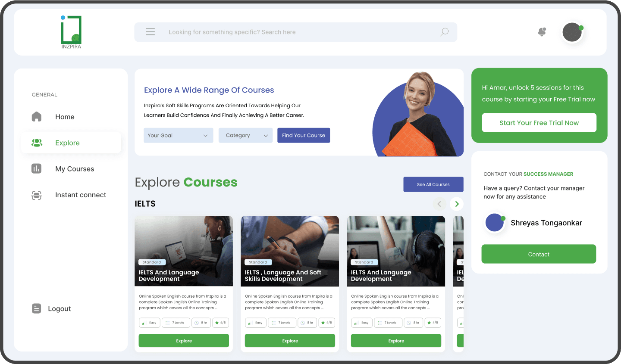Click Explore on IELTS, Language And Soft Skills card
This screenshot has height=364, width=621.
click(x=290, y=341)
